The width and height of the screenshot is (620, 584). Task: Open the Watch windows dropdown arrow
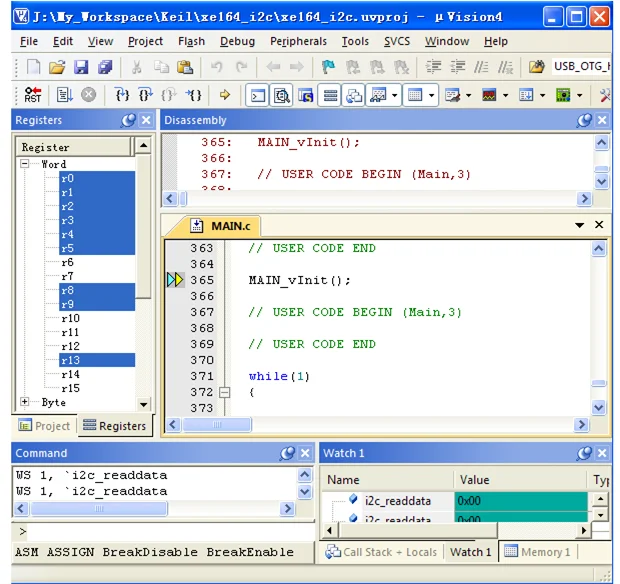tap(395, 95)
